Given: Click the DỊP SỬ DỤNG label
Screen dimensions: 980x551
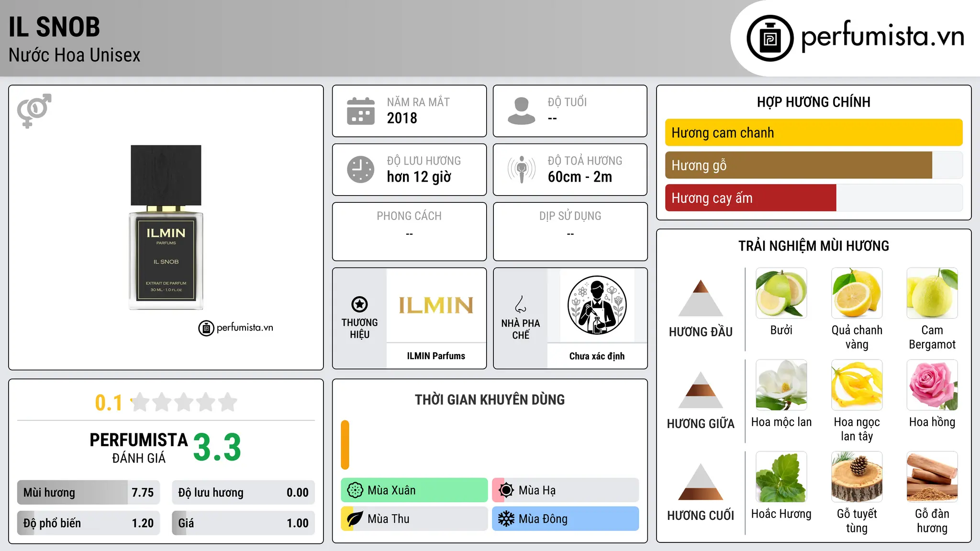Looking at the screenshot, I should click(570, 216).
